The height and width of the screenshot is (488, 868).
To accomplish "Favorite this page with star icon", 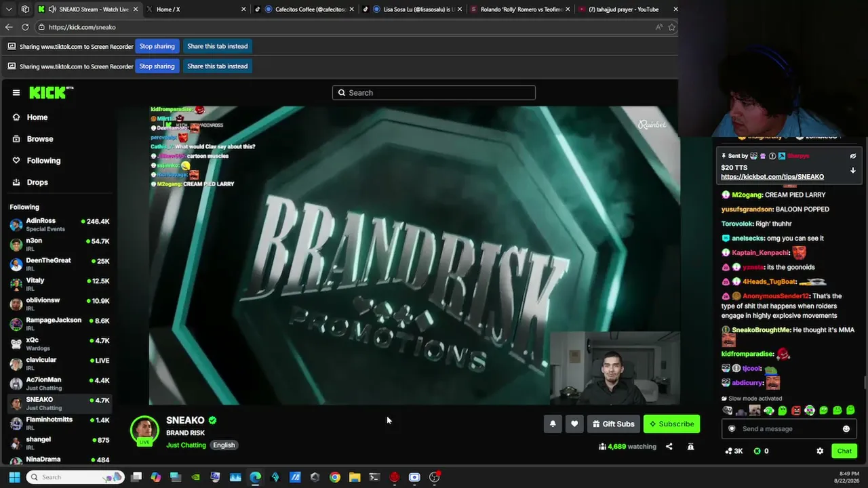I will click(672, 27).
